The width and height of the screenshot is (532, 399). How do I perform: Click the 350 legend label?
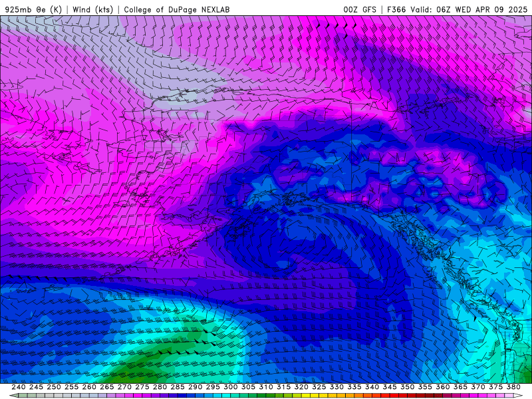tap(407, 387)
